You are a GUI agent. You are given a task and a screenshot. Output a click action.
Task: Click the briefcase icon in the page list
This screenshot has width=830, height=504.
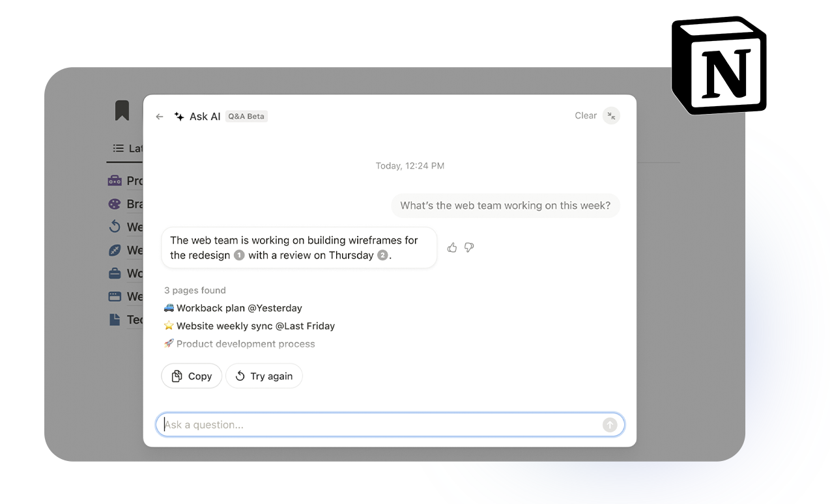115,273
